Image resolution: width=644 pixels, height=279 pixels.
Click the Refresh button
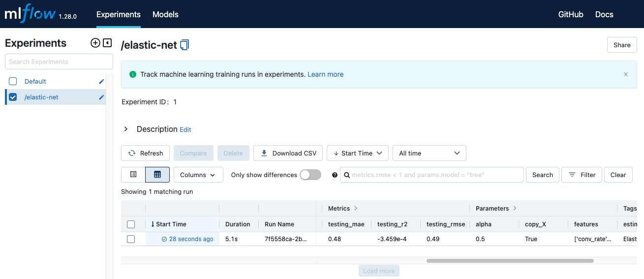point(146,153)
